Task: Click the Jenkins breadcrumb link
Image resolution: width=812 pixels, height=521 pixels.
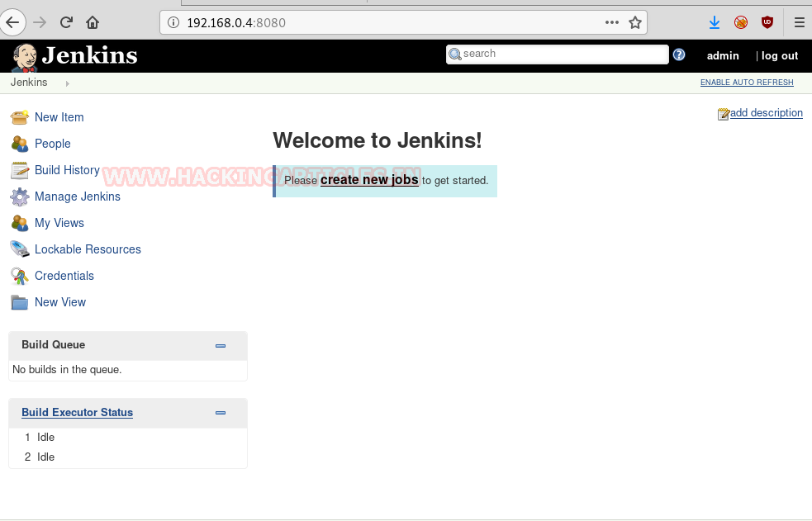Action: (x=29, y=83)
